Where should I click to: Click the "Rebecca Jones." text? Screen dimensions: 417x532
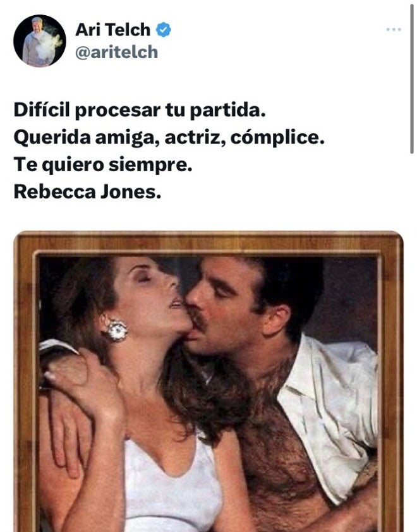(x=87, y=192)
